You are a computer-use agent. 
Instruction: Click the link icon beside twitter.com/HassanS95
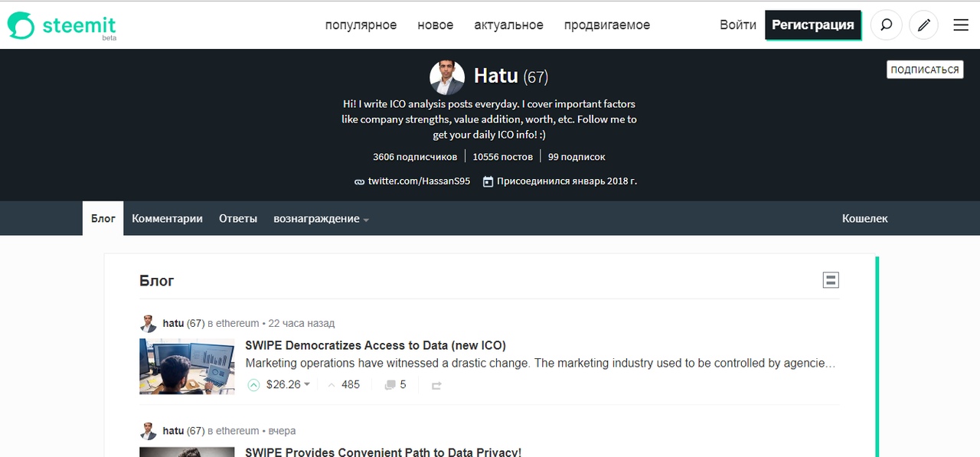(x=359, y=181)
